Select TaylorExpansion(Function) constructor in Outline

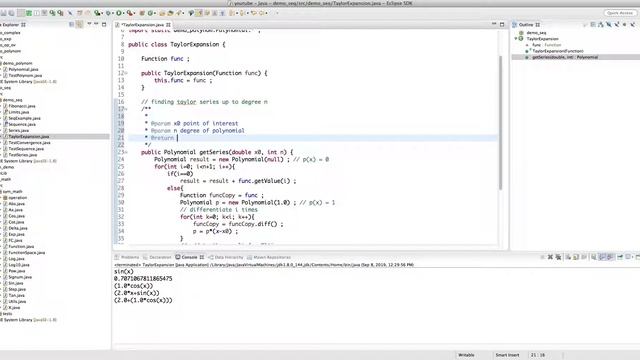tap(557, 51)
